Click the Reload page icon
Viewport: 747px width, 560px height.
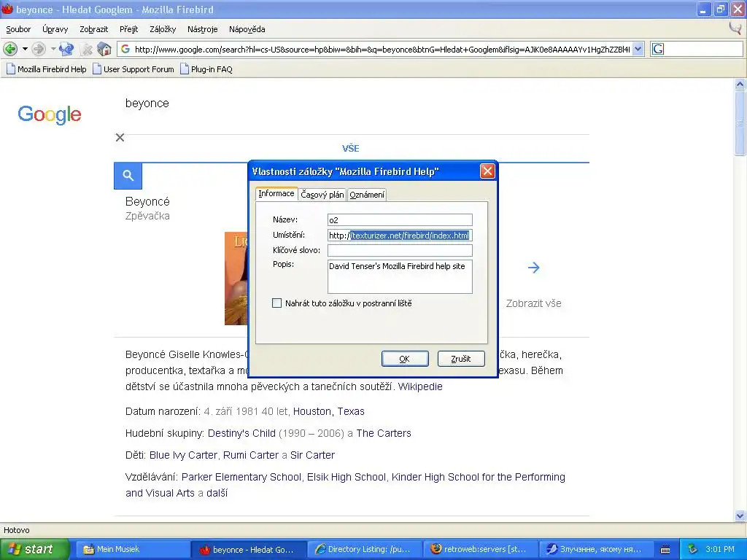(66, 49)
